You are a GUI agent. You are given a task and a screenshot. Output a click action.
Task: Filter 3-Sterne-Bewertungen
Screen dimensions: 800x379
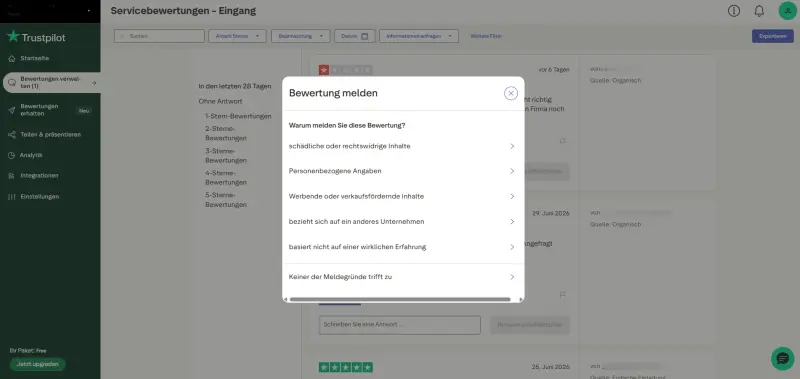[x=226, y=156]
